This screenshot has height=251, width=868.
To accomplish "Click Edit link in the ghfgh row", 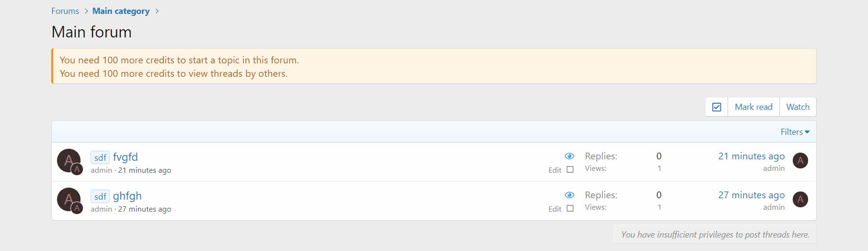I will 555,209.
